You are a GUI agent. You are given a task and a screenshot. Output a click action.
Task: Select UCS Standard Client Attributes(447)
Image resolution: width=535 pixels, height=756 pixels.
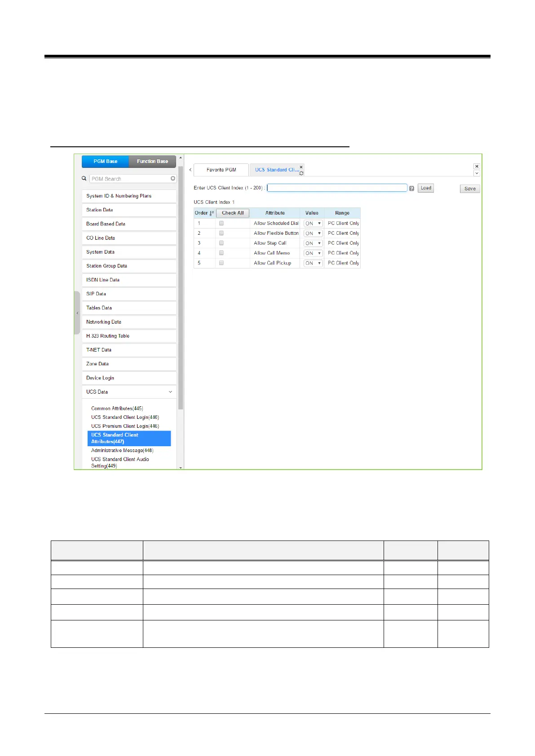click(x=129, y=439)
